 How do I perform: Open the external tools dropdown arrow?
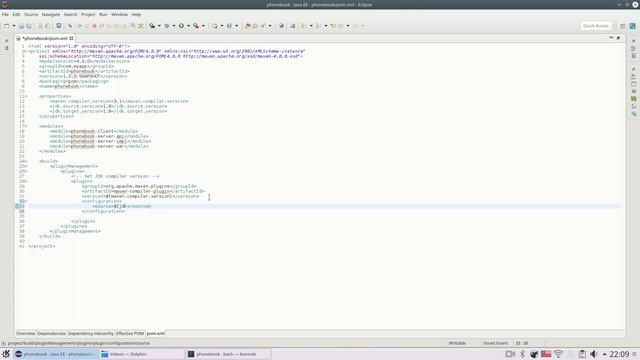[203, 26]
